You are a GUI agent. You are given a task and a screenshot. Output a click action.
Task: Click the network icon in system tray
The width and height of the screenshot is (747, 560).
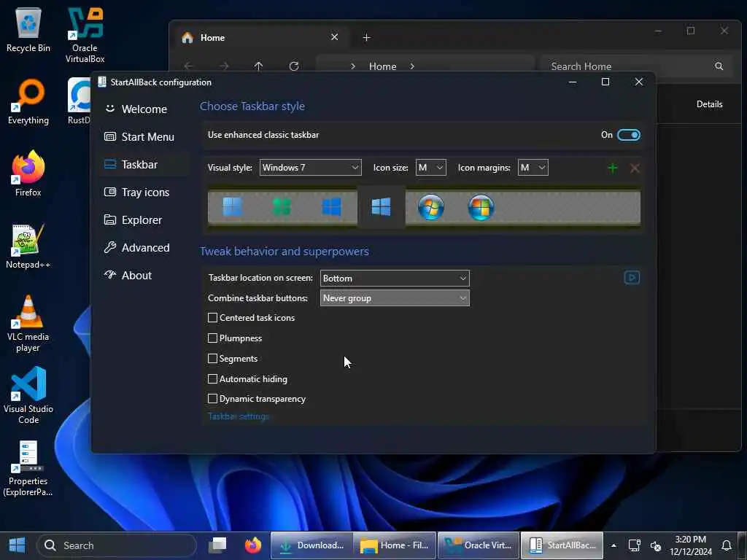pyautogui.click(x=634, y=545)
